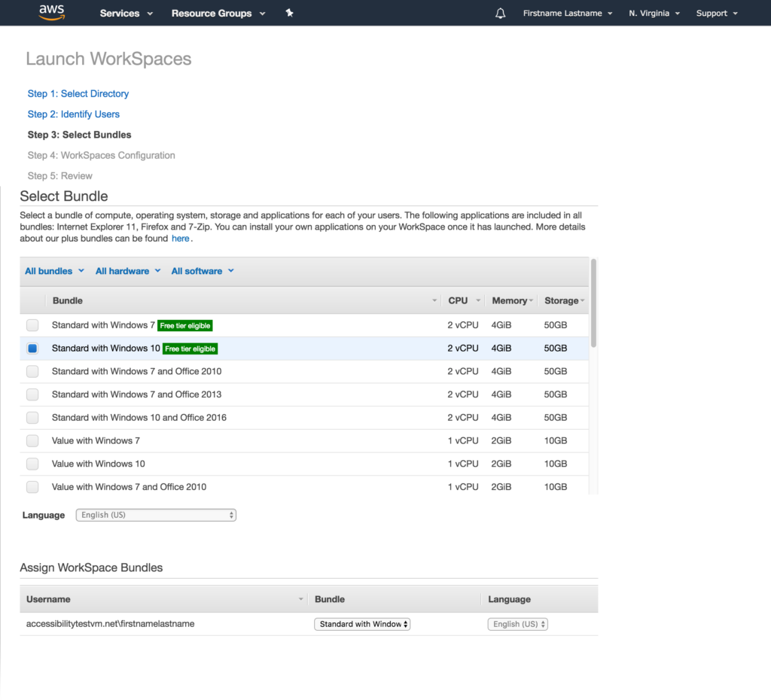Go to Step 2: Identify Users
Screen dimensions: 771x700
coord(73,114)
